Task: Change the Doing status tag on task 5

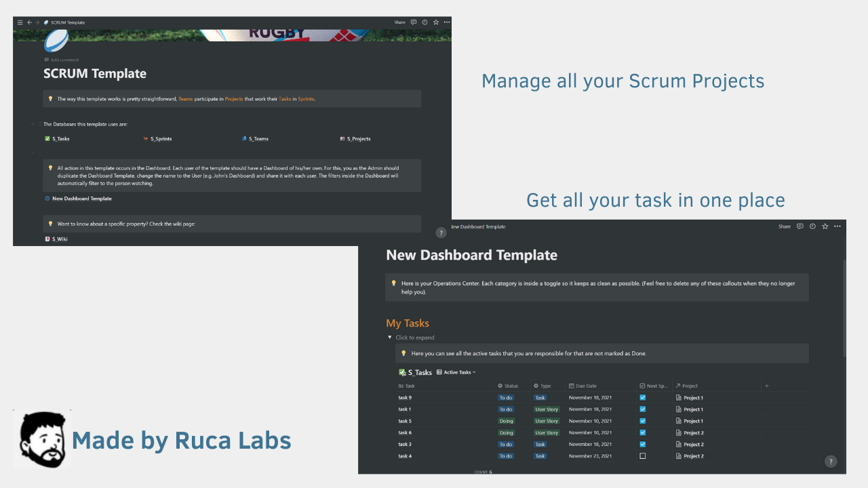Action: (x=507, y=421)
